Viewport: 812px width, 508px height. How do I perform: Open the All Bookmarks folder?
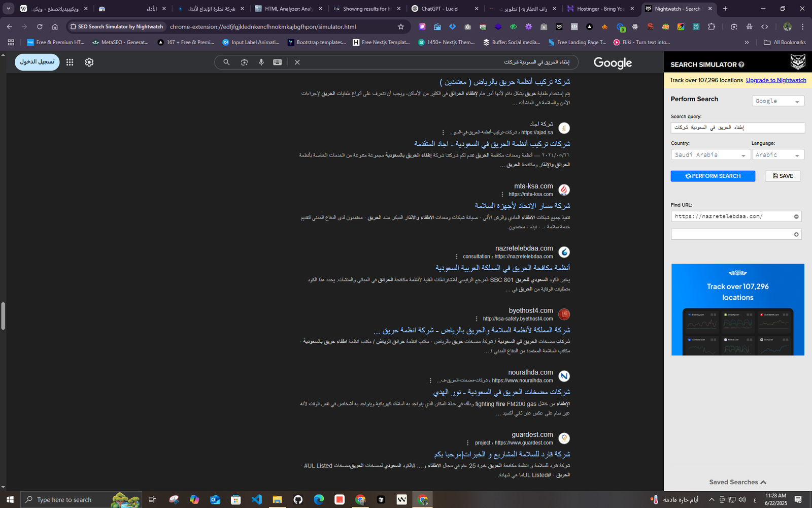[785, 42]
